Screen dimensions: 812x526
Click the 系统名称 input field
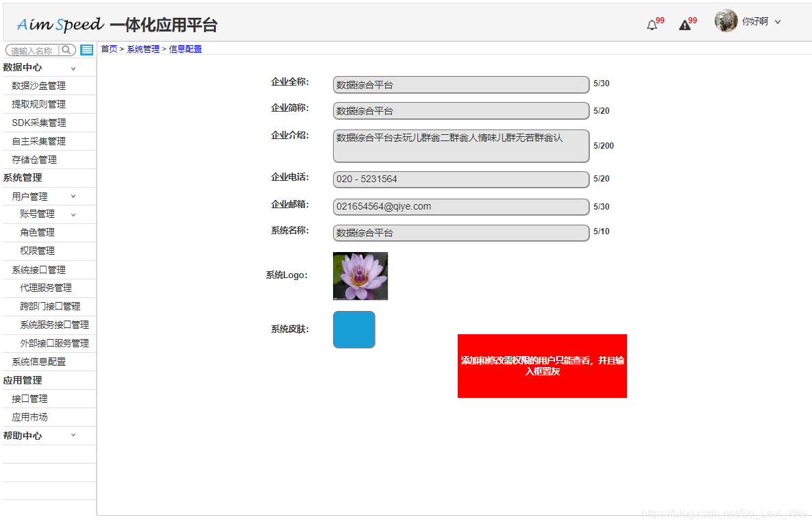pos(461,233)
